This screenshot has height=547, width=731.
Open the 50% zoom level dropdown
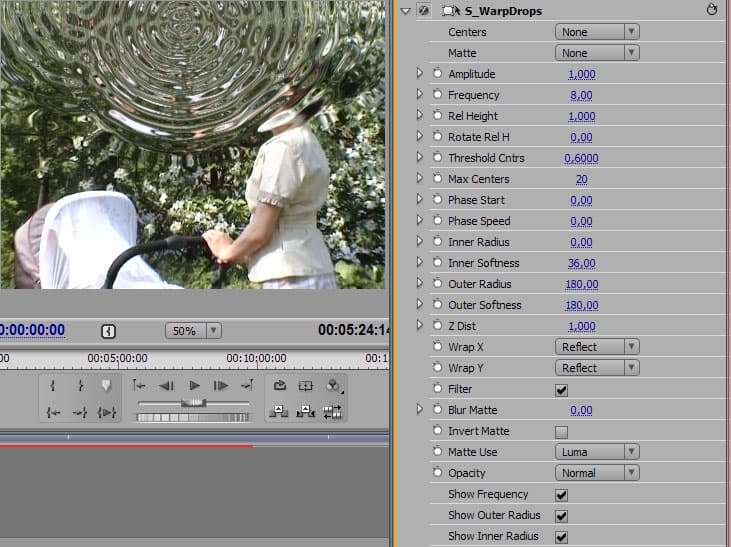193,331
